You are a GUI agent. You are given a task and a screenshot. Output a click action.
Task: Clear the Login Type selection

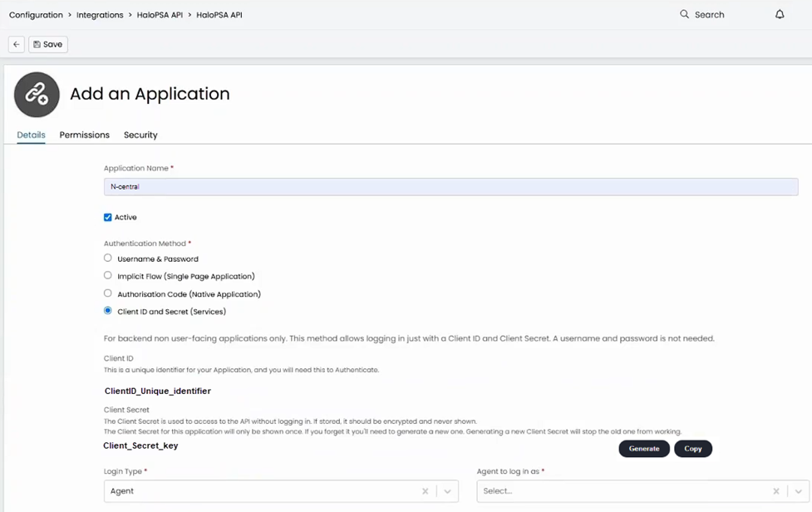pyautogui.click(x=426, y=491)
